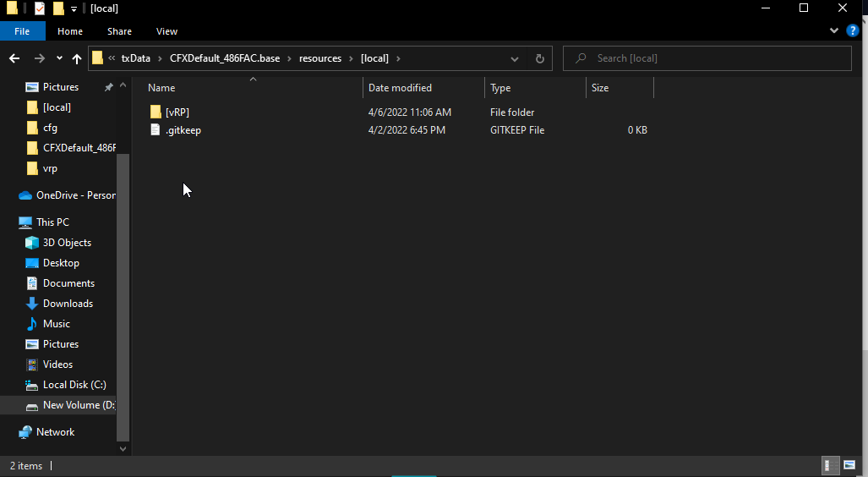Select pinned Pictures in Quick access
This screenshot has height=477, width=868.
coord(60,87)
